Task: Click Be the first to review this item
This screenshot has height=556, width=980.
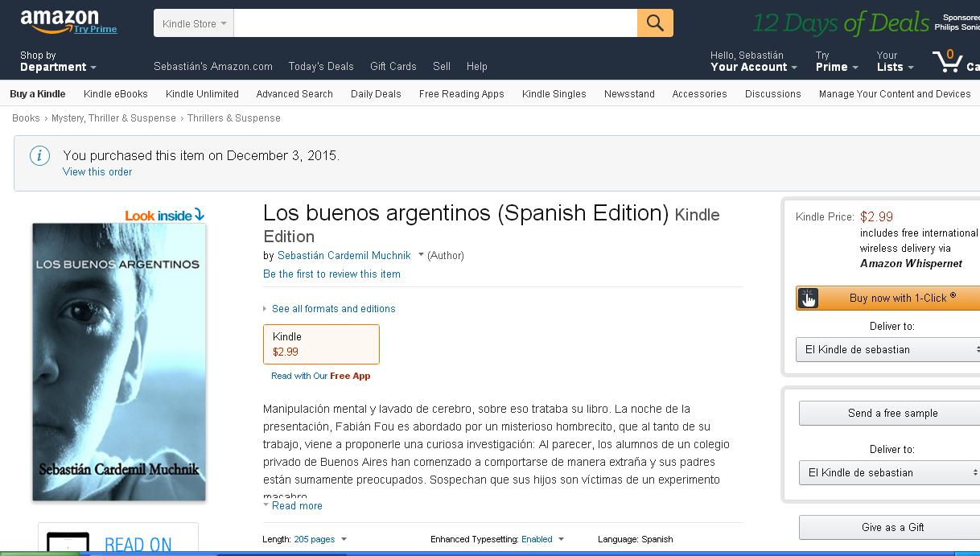Action: click(331, 274)
